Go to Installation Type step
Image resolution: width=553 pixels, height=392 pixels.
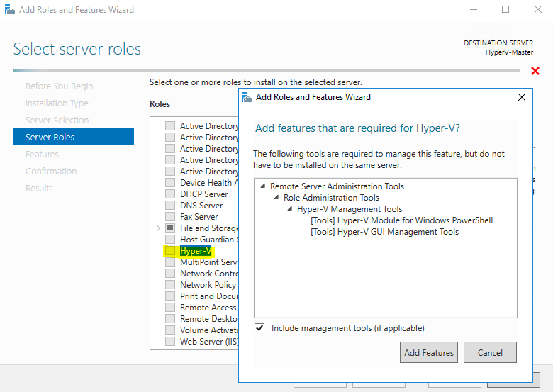tap(57, 103)
